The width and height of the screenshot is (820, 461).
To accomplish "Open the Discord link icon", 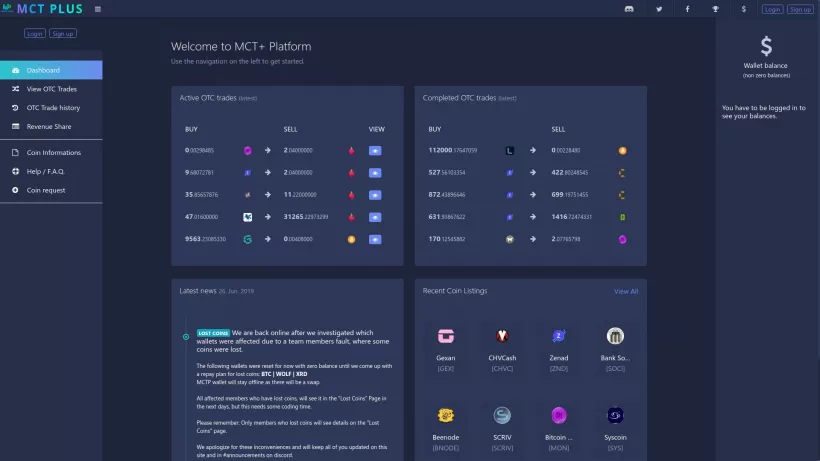I will 629,9.
